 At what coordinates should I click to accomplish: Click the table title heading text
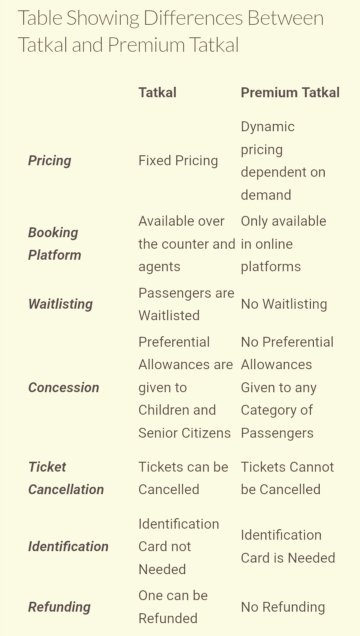(171, 32)
